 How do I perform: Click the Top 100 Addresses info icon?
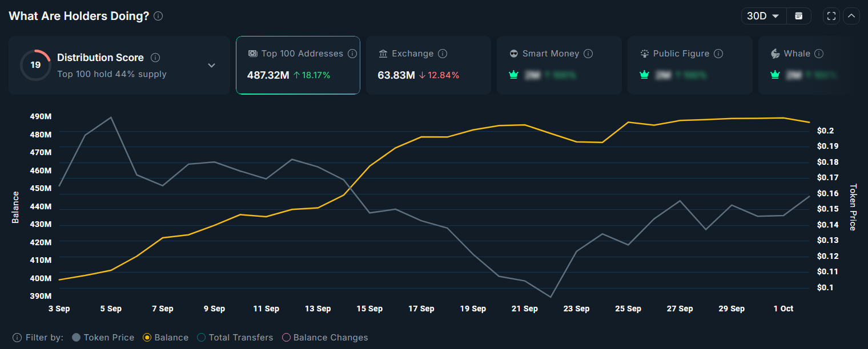coord(352,53)
